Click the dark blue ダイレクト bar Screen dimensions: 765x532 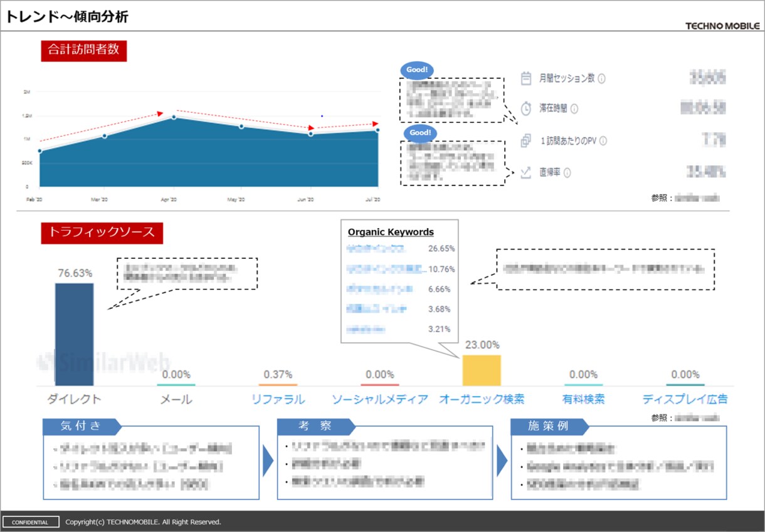(x=74, y=335)
